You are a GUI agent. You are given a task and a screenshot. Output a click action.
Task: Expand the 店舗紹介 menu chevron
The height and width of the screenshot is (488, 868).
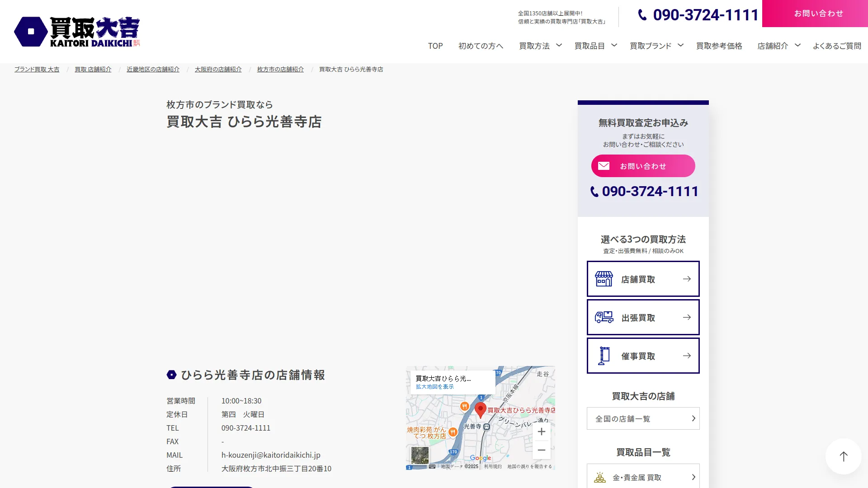click(797, 45)
